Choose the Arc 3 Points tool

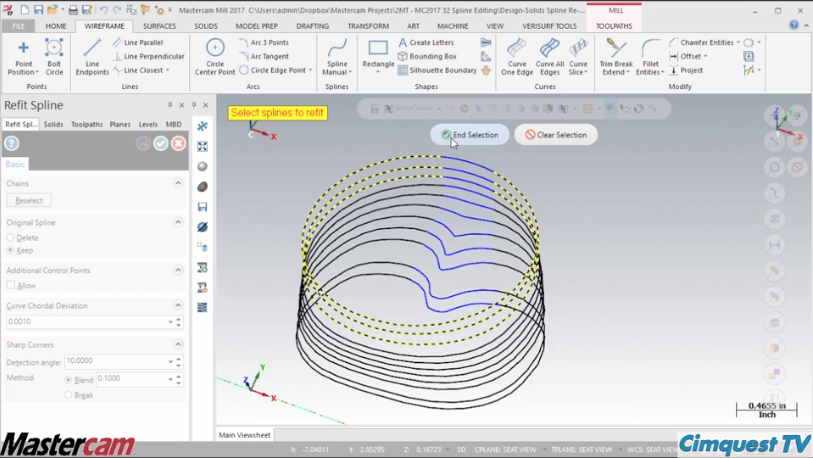[x=264, y=43]
